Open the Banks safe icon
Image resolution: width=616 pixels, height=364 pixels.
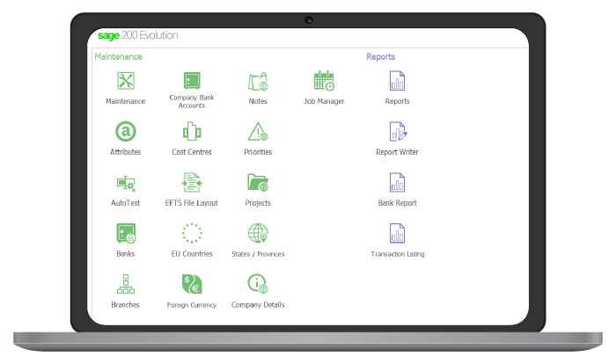[x=126, y=233]
